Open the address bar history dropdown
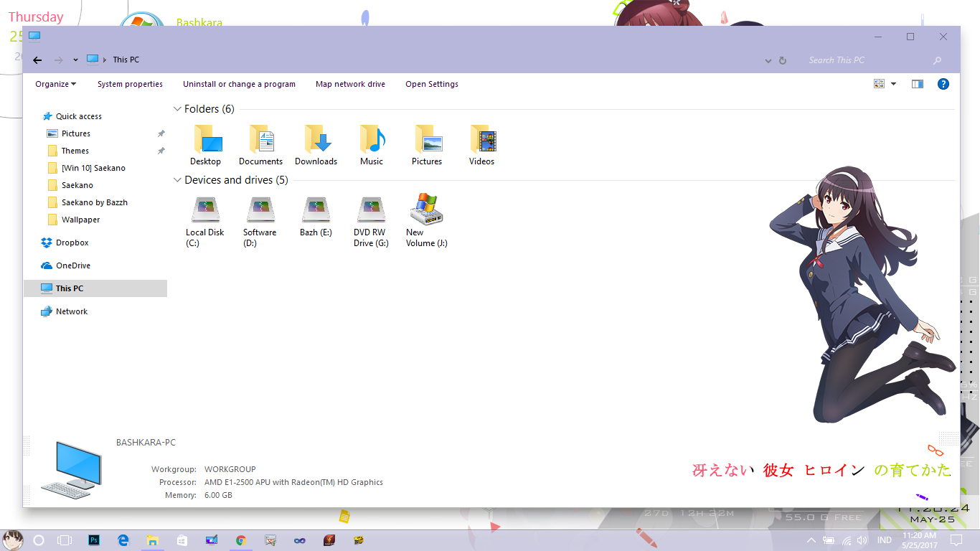 coord(768,61)
